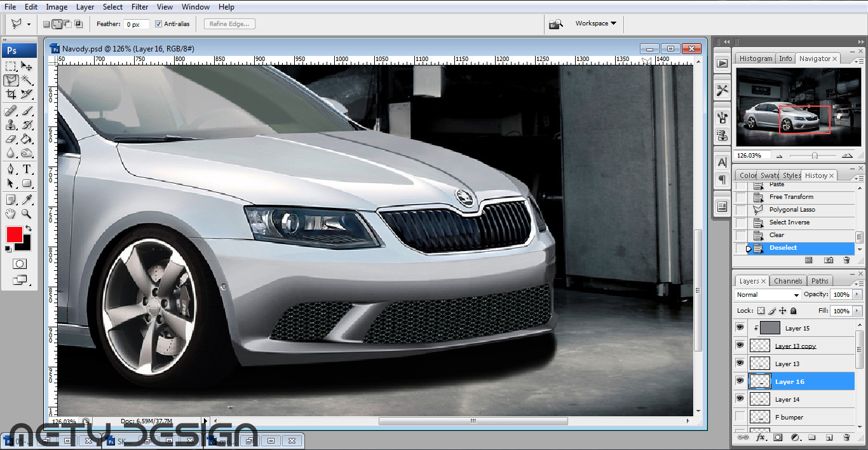The height and width of the screenshot is (450, 868).
Task: Select the Eyedropper tool
Action: (x=27, y=200)
